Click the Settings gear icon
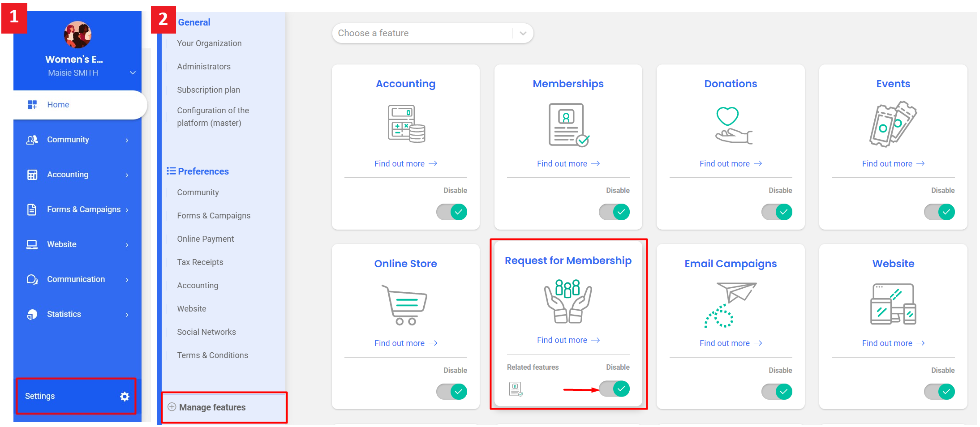Viewport: 980px width, 427px height. point(125,396)
